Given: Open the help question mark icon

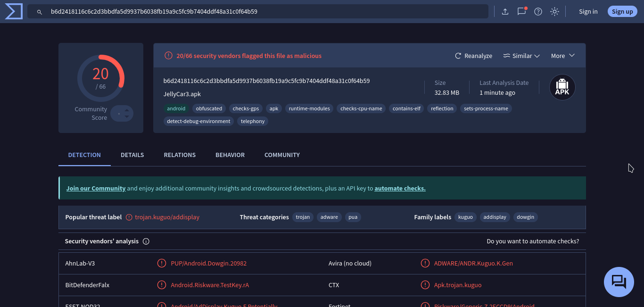Looking at the screenshot, I should pyautogui.click(x=538, y=11).
